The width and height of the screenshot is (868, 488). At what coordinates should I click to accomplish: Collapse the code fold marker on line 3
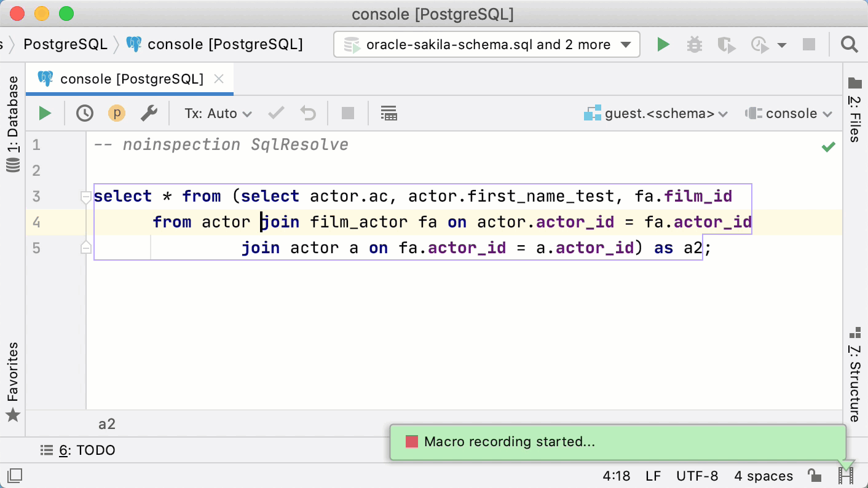[x=86, y=197]
